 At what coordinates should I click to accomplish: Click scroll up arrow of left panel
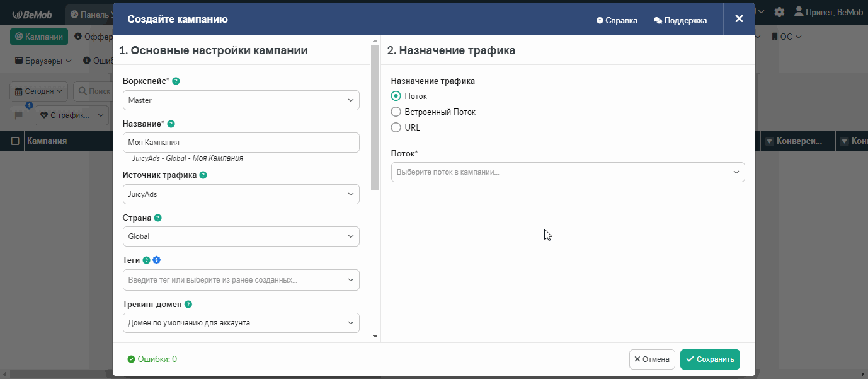click(375, 40)
